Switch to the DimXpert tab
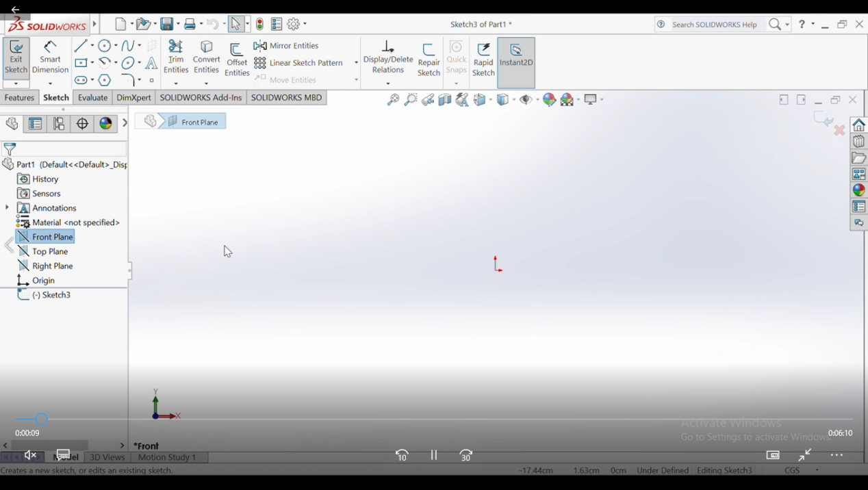The image size is (868, 490). (133, 98)
